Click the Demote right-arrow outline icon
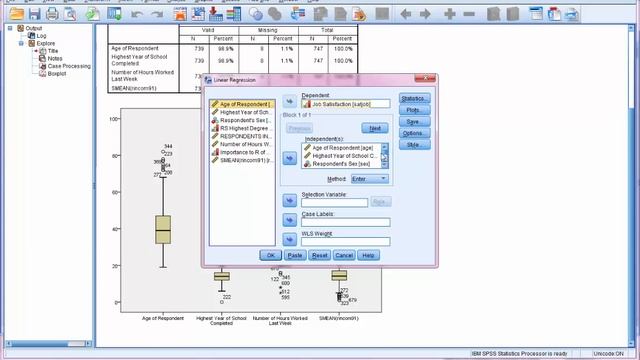 (425, 15)
